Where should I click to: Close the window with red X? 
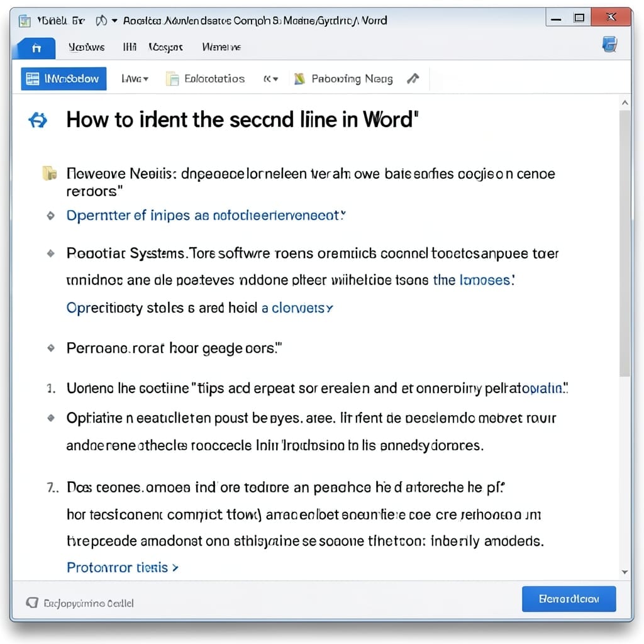pyautogui.click(x=611, y=17)
